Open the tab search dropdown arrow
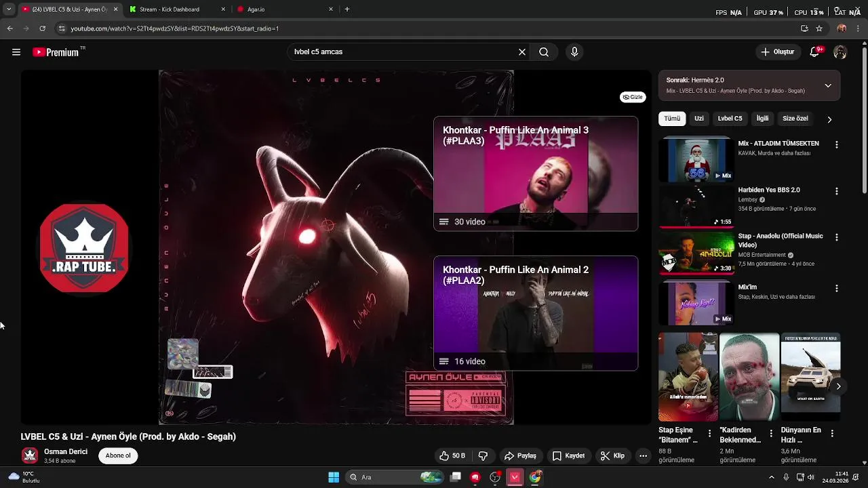The image size is (868, 488). (x=8, y=9)
